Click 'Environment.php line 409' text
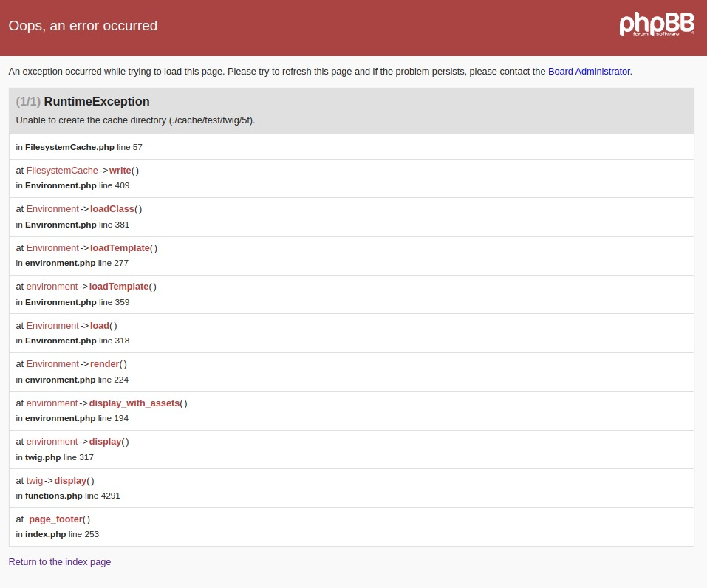Screen dimensions: 707x588 coord(72,185)
